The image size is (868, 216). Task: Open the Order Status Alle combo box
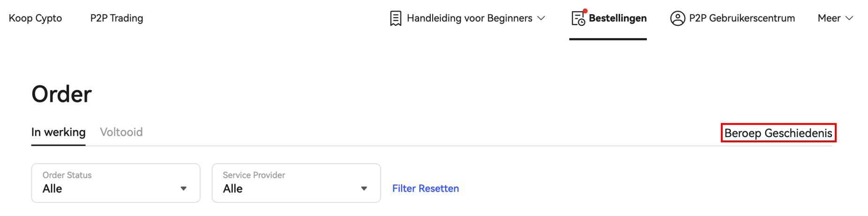point(116,183)
